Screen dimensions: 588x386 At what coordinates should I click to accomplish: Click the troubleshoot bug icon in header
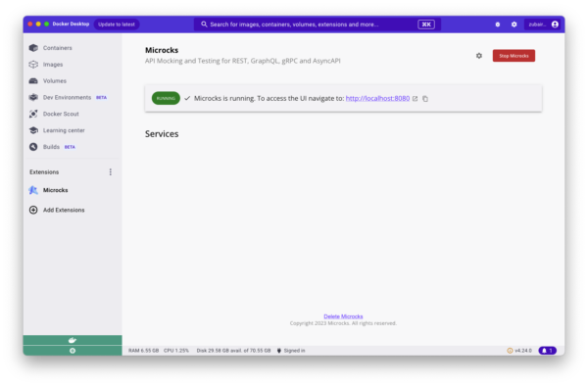[498, 24]
